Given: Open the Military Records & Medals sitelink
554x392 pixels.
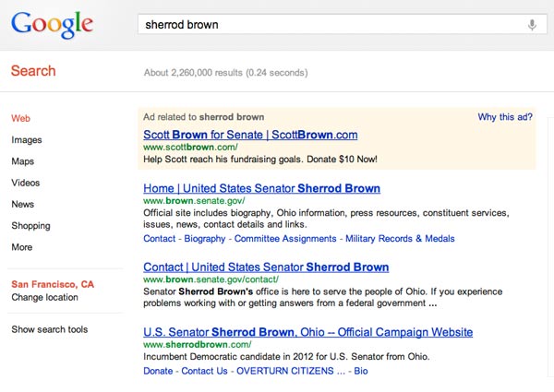Looking at the screenshot, I should coord(400,238).
